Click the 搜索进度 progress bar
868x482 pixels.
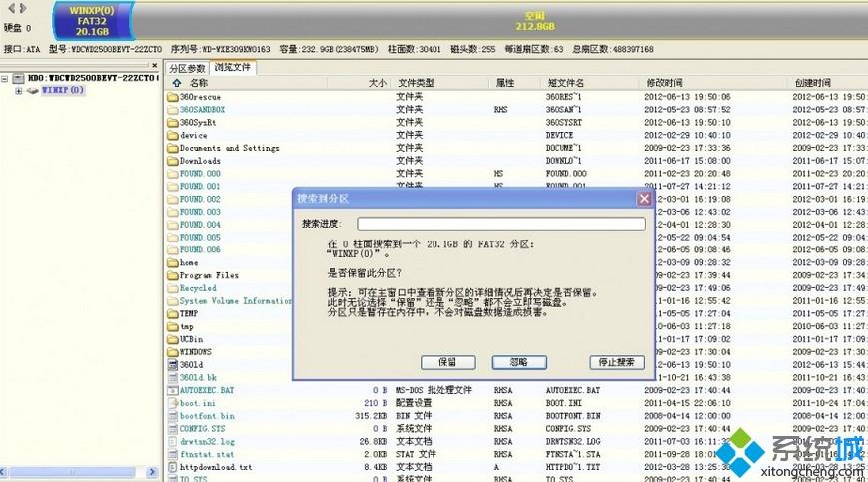pyautogui.click(x=500, y=224)
